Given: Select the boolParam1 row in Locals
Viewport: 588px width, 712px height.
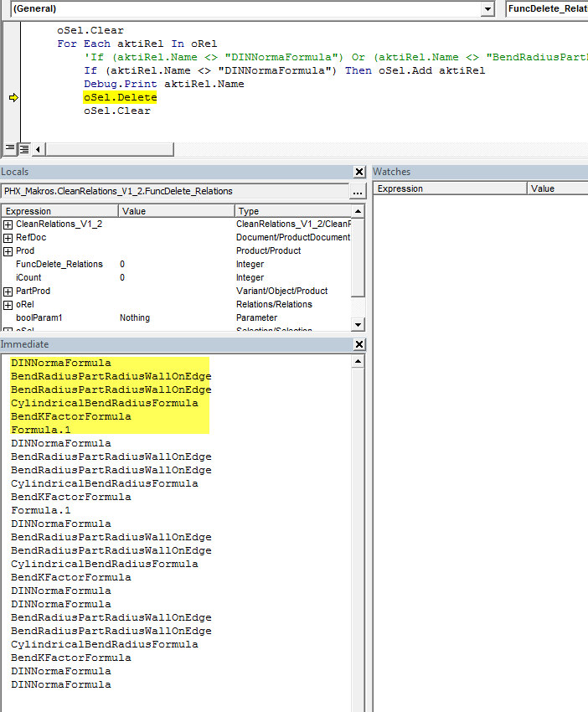Looking at the screenshot, I should (176, 317).
